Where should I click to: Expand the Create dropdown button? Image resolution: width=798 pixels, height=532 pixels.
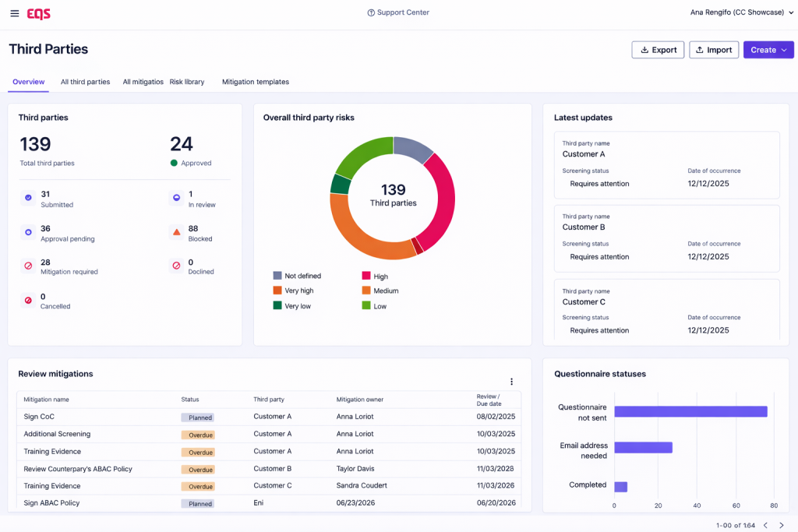pyautogui.click(x=768, y=50)
